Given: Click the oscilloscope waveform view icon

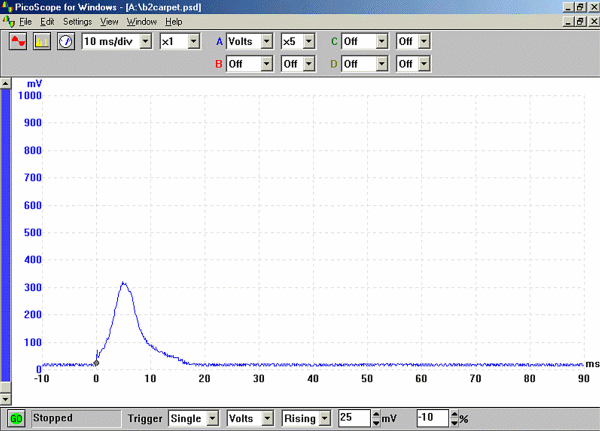Looking at the screenshot, I should (x=19, y=42).
